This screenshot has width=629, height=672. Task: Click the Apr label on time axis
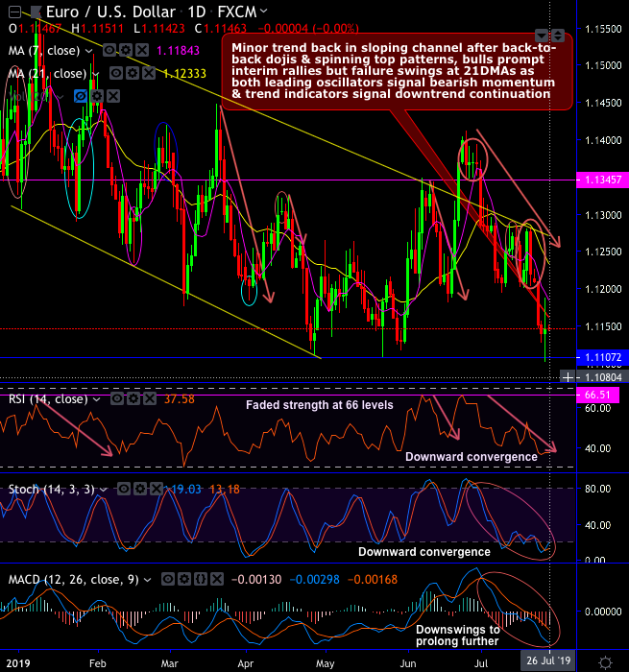pos(246,663)
